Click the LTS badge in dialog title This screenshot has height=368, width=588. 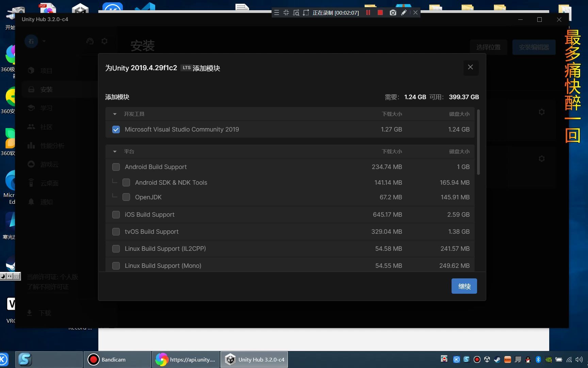[186, 67]
